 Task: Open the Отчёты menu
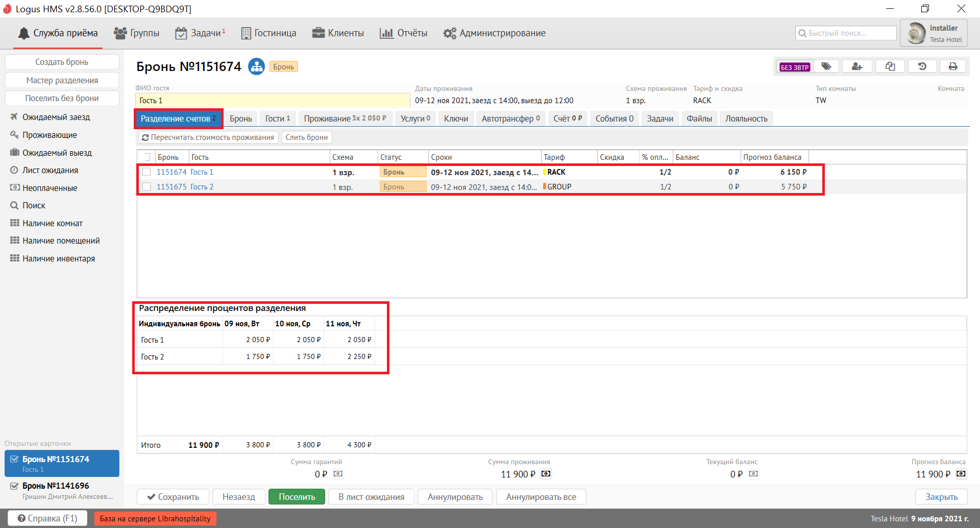click(x=403, y=33)
